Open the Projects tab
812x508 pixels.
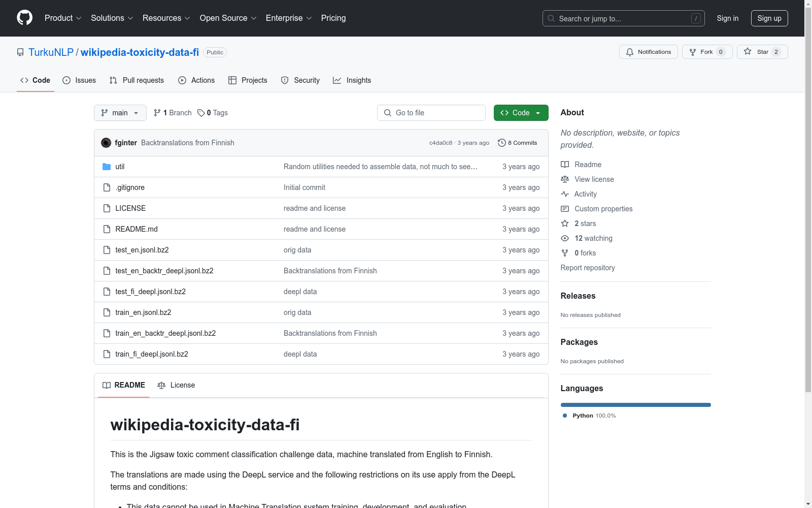[x=248, y=80]
